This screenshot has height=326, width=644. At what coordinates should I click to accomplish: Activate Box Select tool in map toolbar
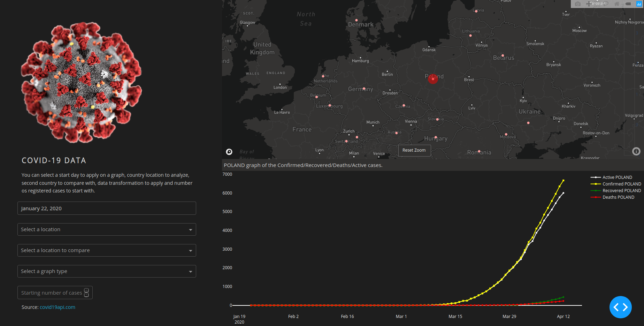597,4
